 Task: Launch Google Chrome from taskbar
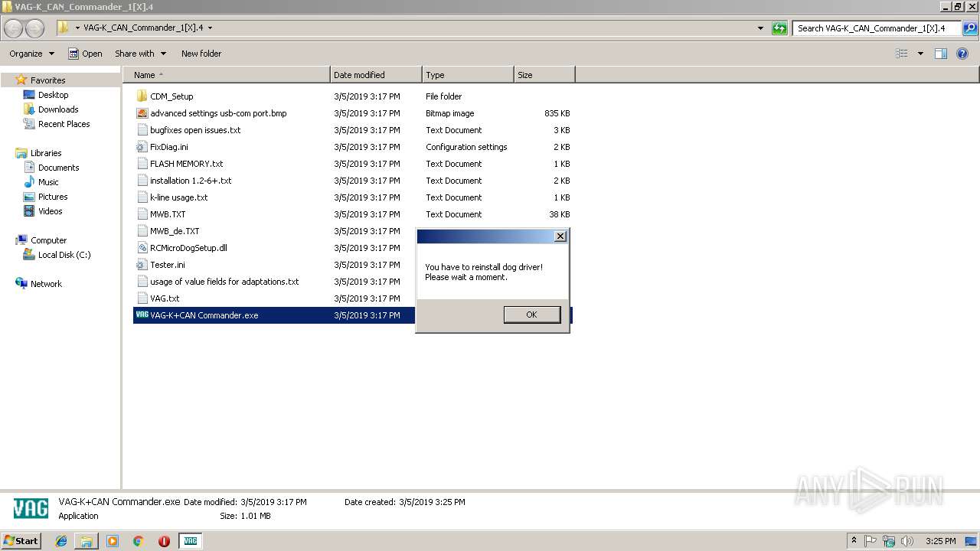pos(139,541)
